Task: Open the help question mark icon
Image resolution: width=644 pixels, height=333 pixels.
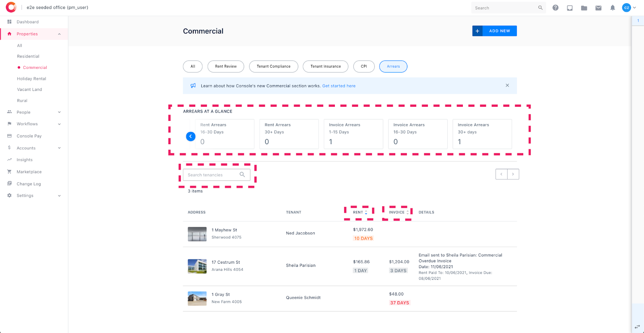Action: pyautogui.click(x=555, y=8)
